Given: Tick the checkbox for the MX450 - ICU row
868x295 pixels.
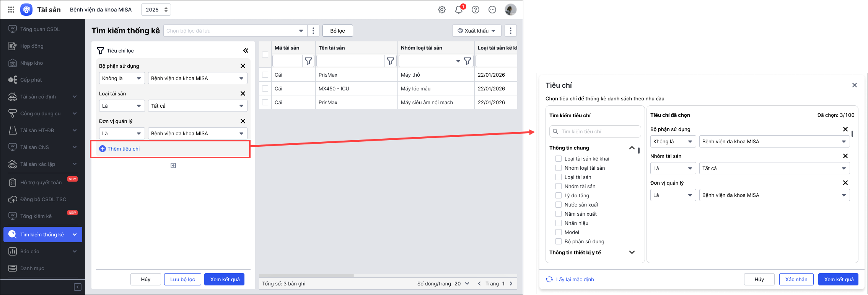Looking at the screenshot, I should coord(265,88).
